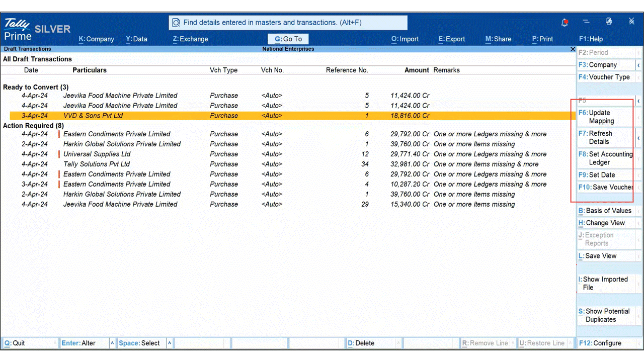The height and width of the screenshot is (362, 644).
Task: Click F2: Period button
Action: coord(606,52)
